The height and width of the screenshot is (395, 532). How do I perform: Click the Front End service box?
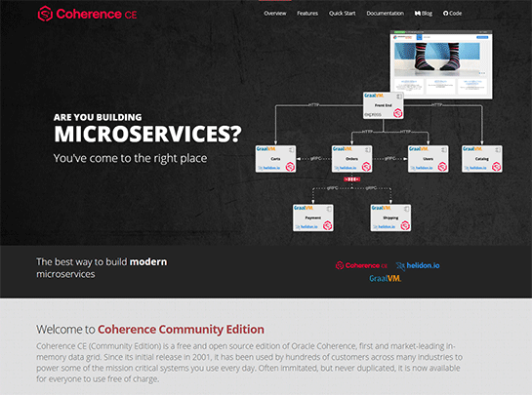click(x=384, y=105)
